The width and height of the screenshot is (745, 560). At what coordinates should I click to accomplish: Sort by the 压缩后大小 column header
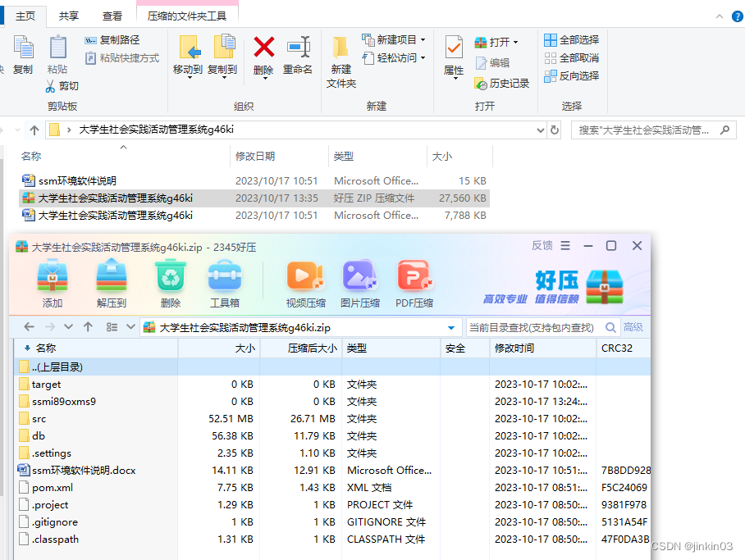312,348
